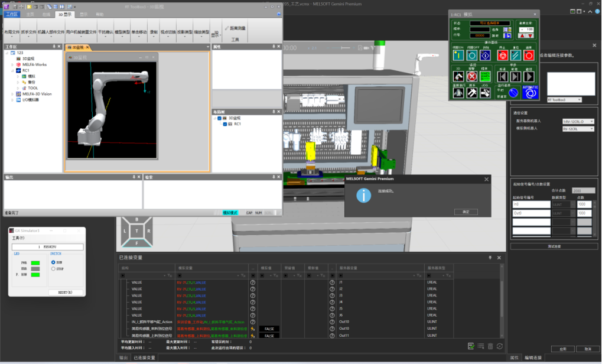Click the reset (复位) button in RC1 panel

tap(516, 56)
